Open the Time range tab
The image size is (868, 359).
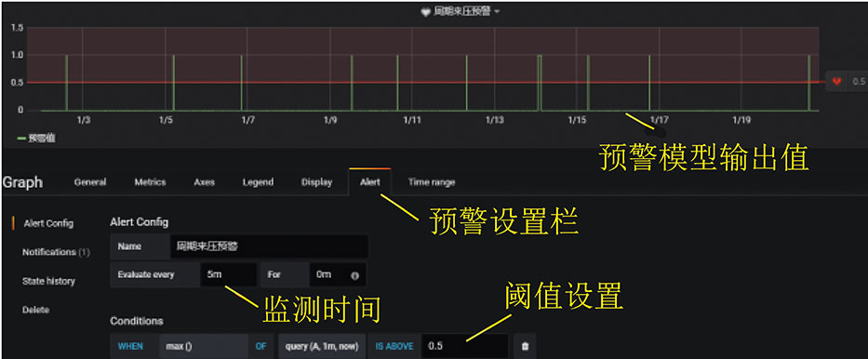(432, 182)
